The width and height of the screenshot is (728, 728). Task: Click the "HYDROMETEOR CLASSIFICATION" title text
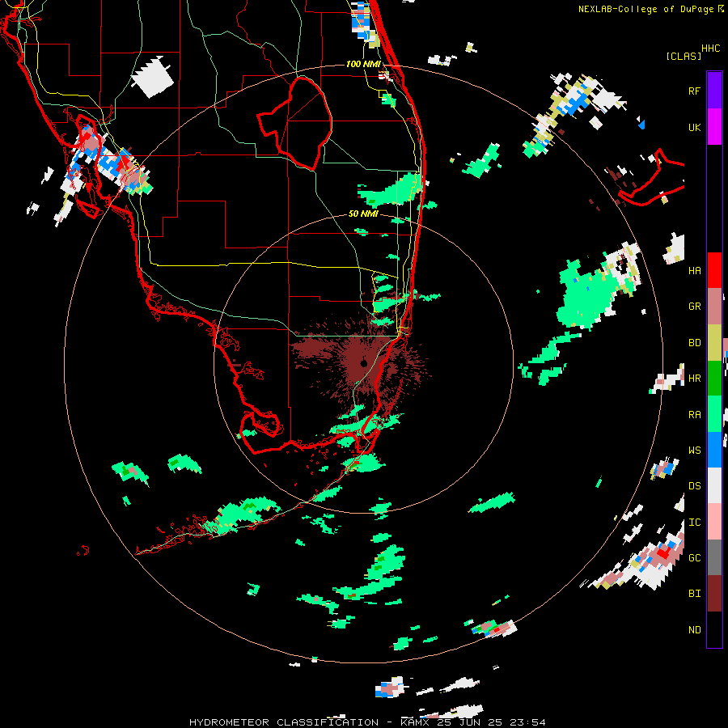pos(284,722)
